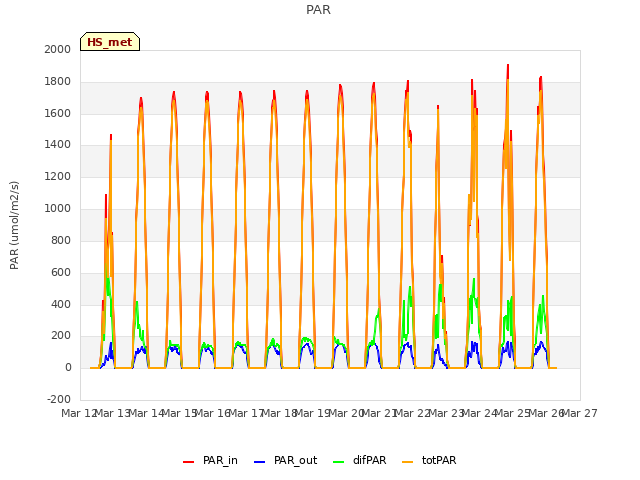Click the orange totPAR legend swatch
Screen dimensions: 640x480
point(407,462)
